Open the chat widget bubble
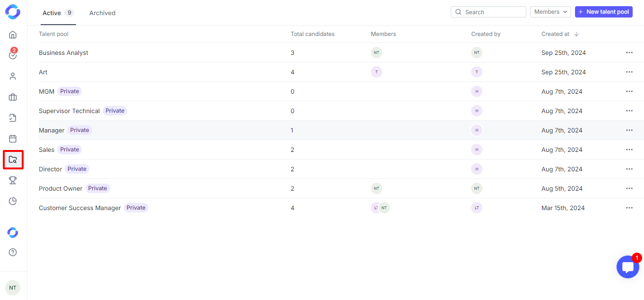The height and width of the screenshot is (300, 644). pyautogui.click(x=627, y=267)
